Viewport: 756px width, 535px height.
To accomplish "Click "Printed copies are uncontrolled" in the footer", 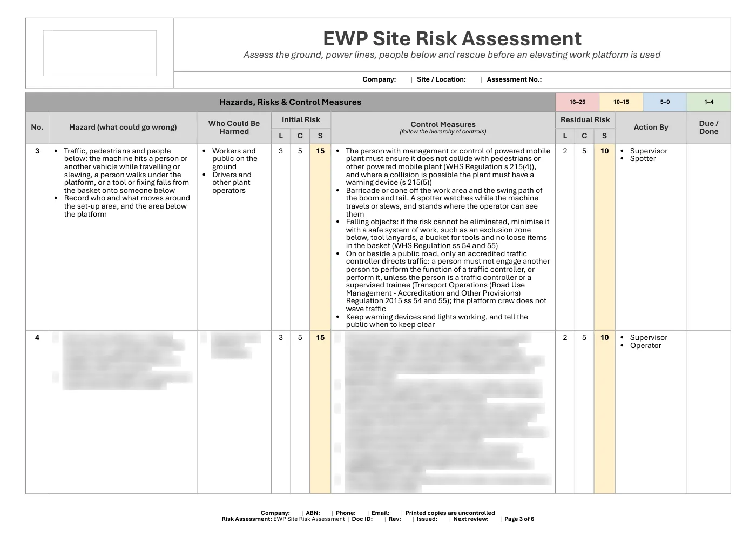I will [450, 513].
